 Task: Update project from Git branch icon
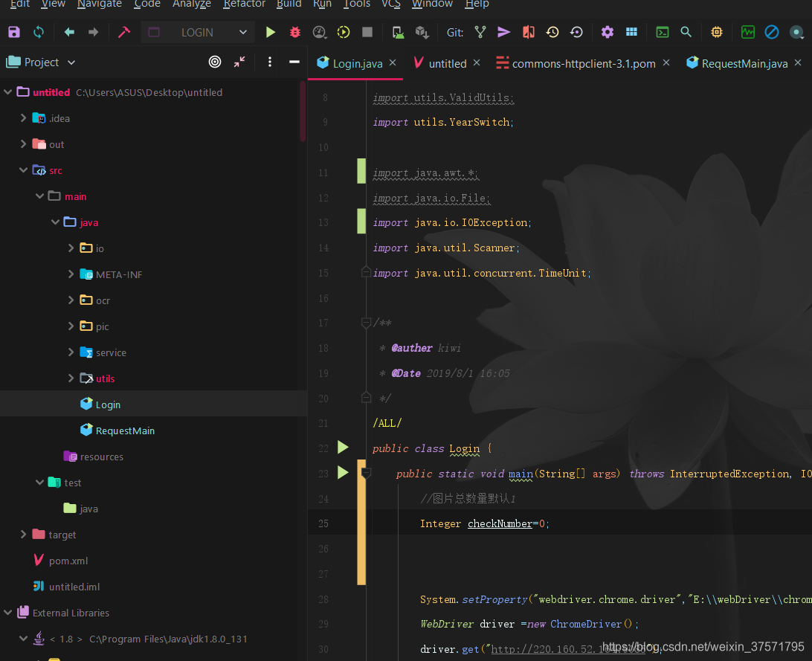point(480,32)
